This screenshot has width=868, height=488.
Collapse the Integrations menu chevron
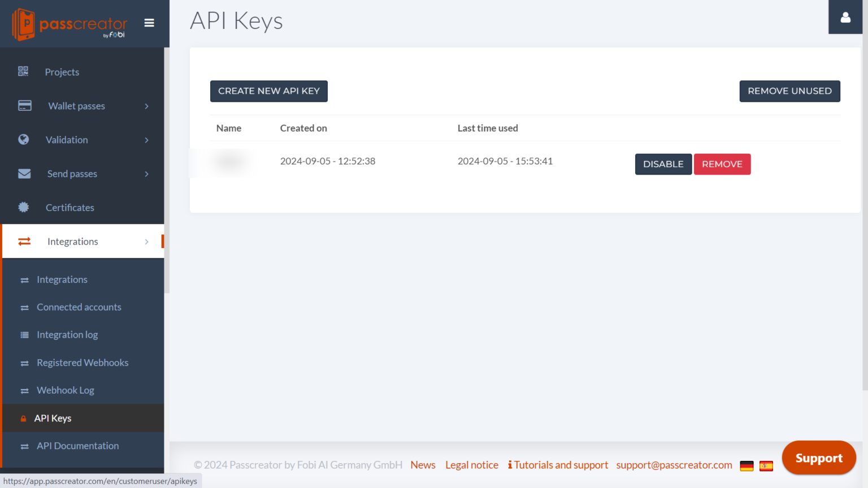pyautogui.click(x=147, y=242)
